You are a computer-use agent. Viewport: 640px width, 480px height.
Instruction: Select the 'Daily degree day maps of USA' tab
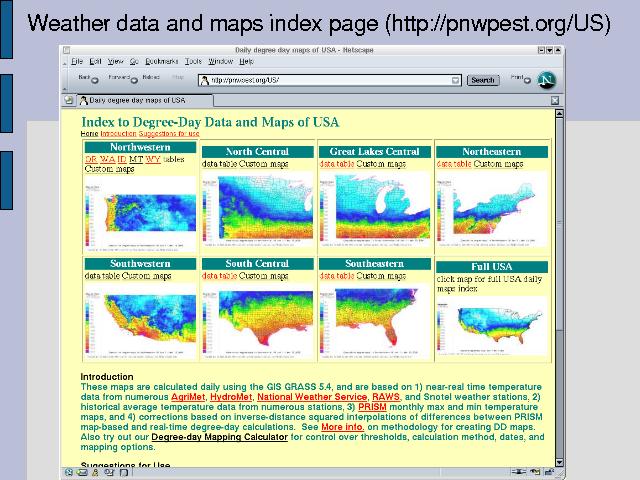[136, 100]
